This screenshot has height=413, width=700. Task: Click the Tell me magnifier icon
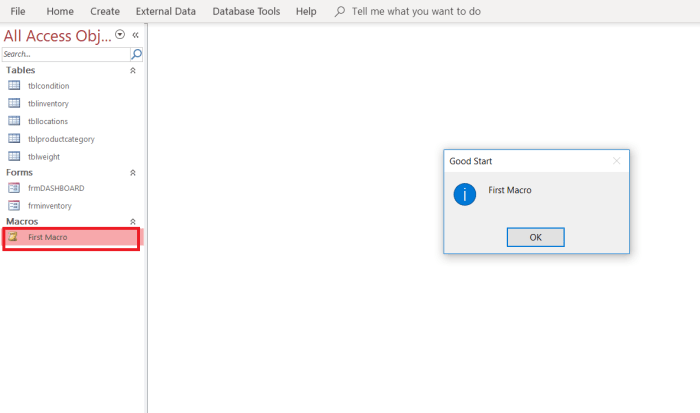tap(340, 11)
